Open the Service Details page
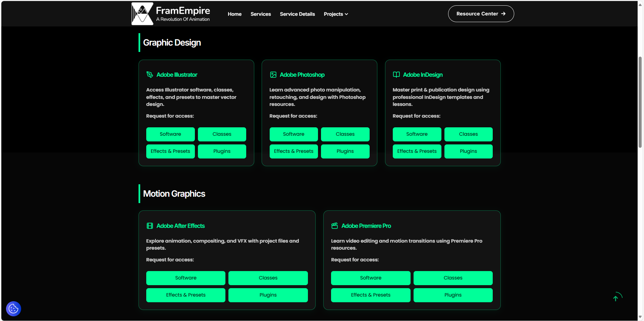This screenshot has width=644, height=321. coord(297,14)
